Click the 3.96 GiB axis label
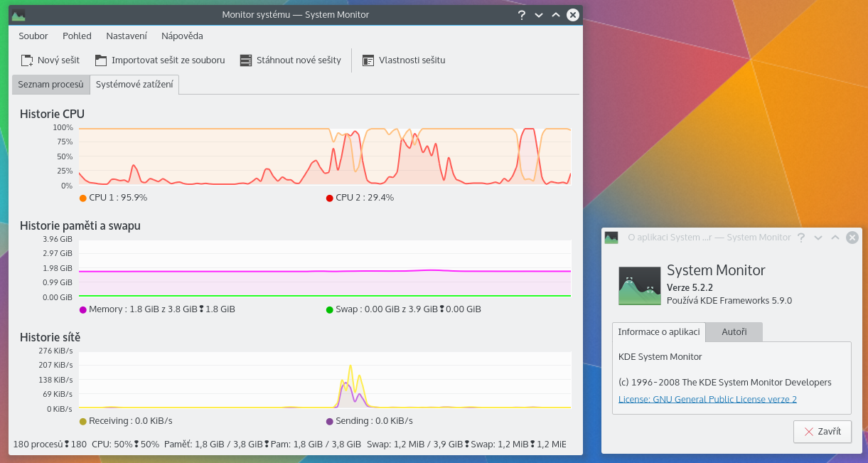Image resolution: width=868 pixels, height=463 pixels. tap(58, 240)
